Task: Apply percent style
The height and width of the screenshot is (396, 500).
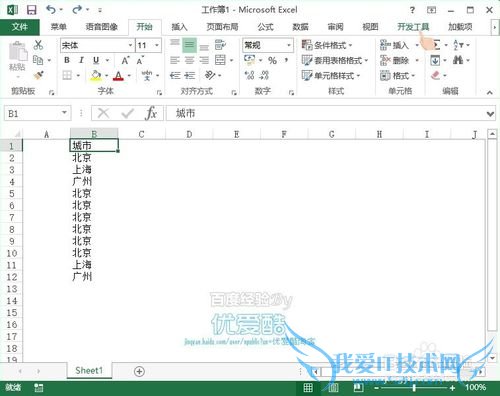Action: 272,60
